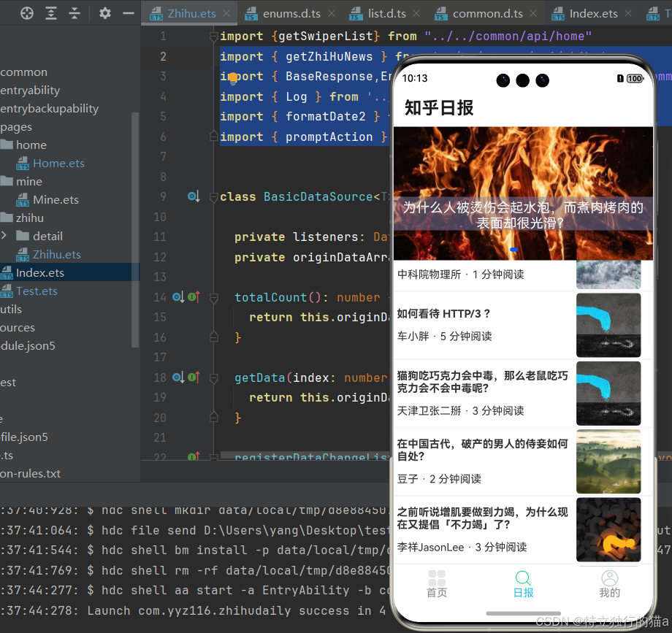Select the common folder in project tree

coord(23,72)
